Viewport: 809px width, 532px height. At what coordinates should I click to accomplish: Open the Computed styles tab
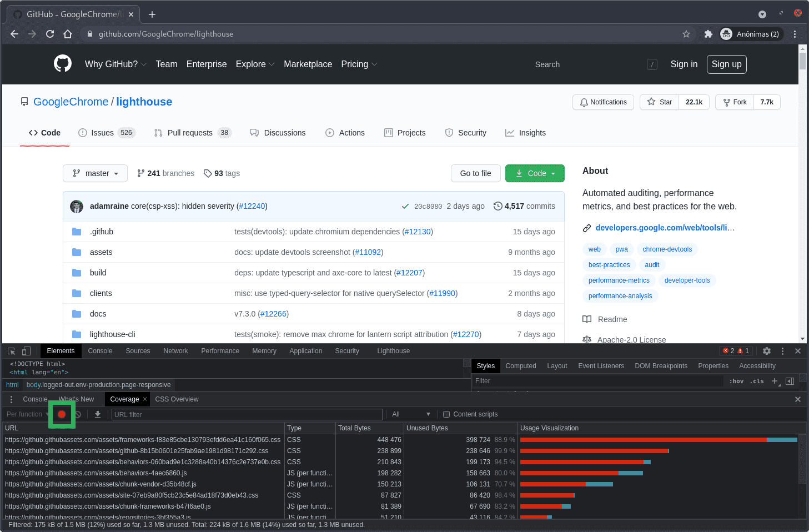[521, 366]
